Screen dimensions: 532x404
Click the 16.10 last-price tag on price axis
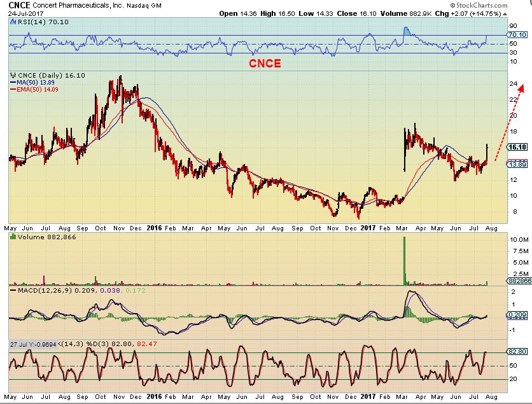(x=517, y=147)
